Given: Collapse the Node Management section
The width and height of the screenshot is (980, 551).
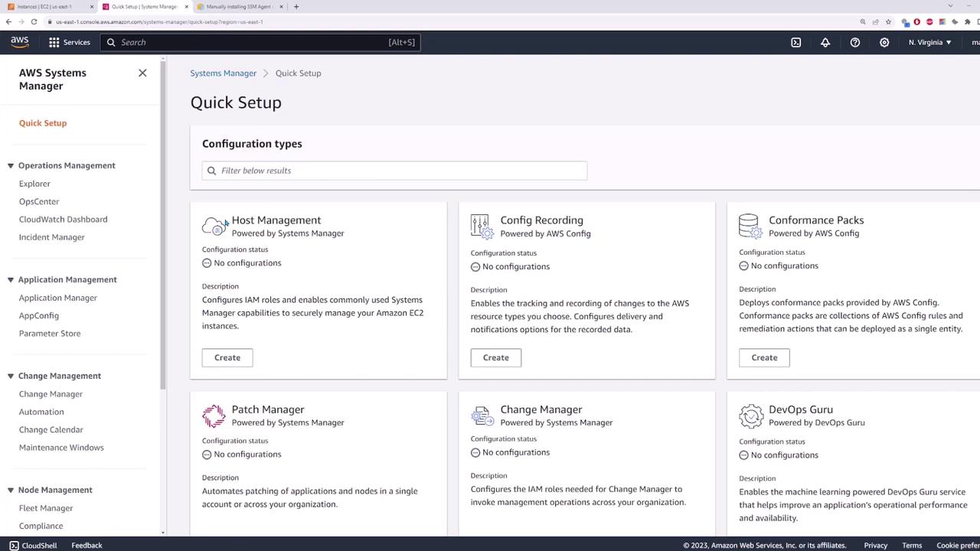Looking at the screenshot, I should click(x=11, y=490).
